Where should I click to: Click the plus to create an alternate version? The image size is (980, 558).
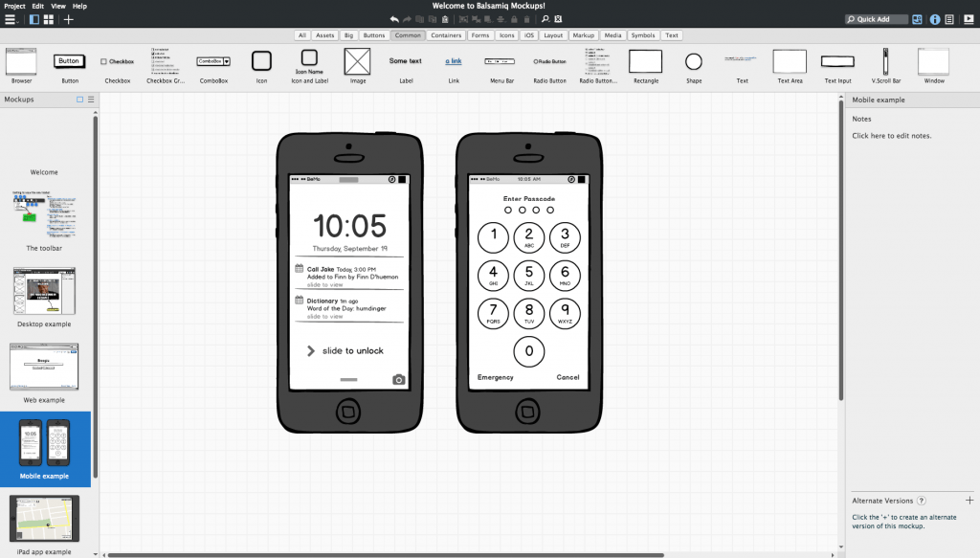pos(969,500)
